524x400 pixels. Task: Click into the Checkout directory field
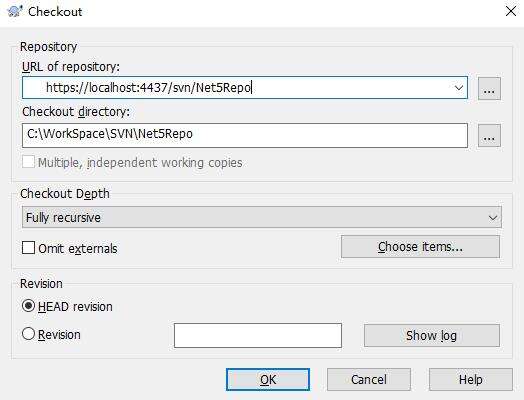(x=245, y=135)
